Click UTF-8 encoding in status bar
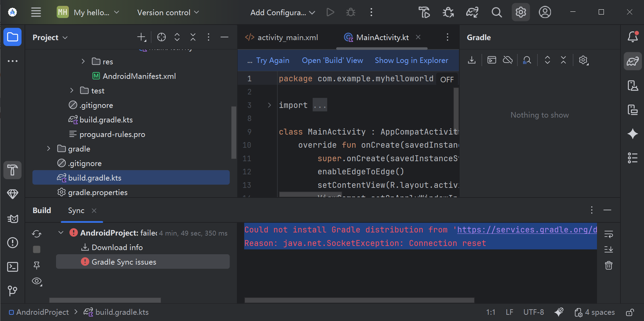644x321 pixels. (x=534, y=312)
